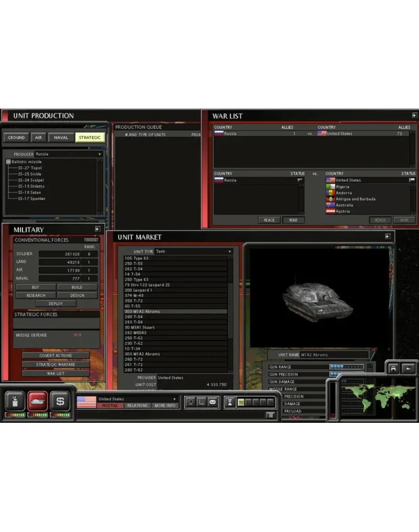The width and height of the screenshot is (419, 532).
Task: Toggle the Strategic unit category button
Action: pyautogui.click(x=89, y=138)
